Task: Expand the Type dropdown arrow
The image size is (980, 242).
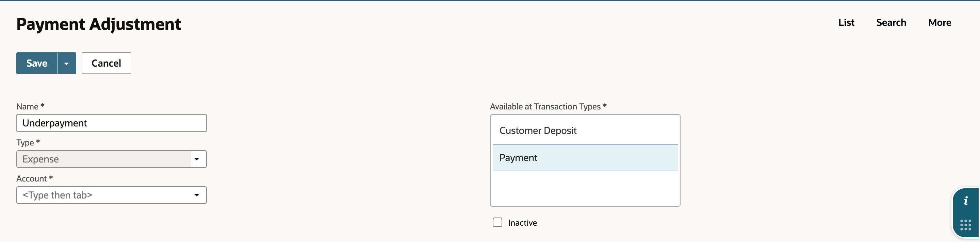Action: point(197,159)
